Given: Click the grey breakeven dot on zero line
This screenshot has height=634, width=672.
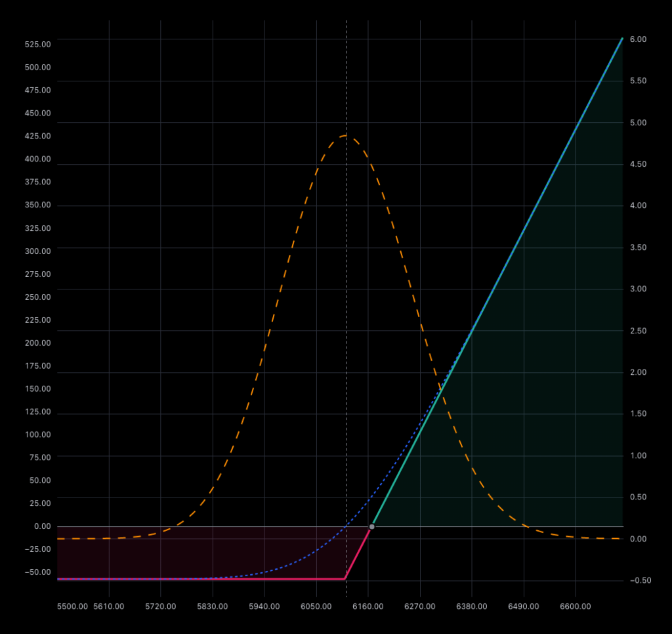Looking at the screenshot, I should (x=372, y=526).
